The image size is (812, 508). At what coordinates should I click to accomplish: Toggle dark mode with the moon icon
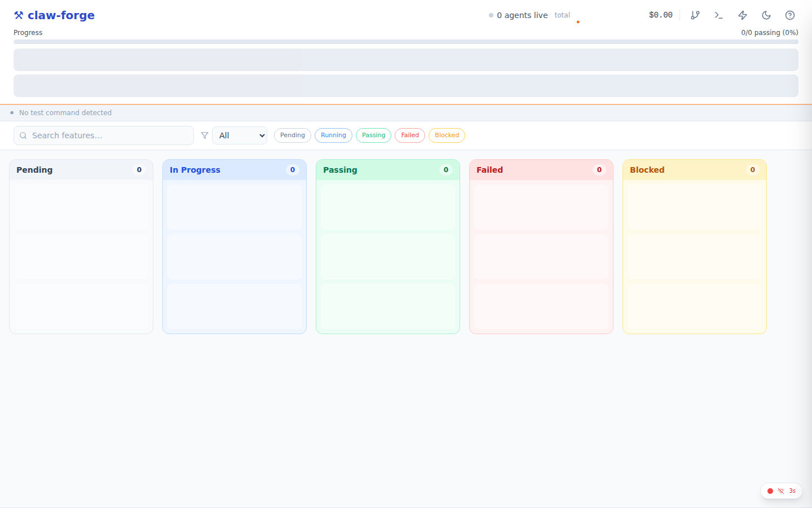[766, 15]
